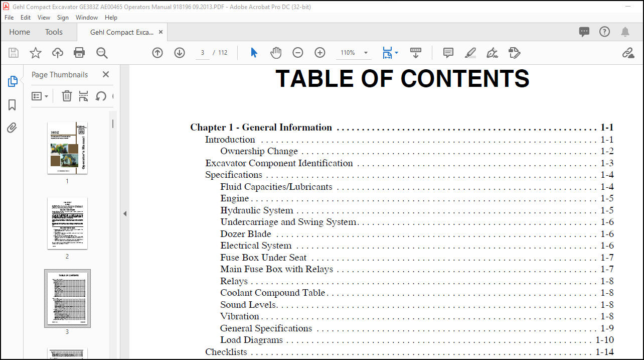
Task: Click 'Excavator Component Identification' entry
Action: (279, 163)
